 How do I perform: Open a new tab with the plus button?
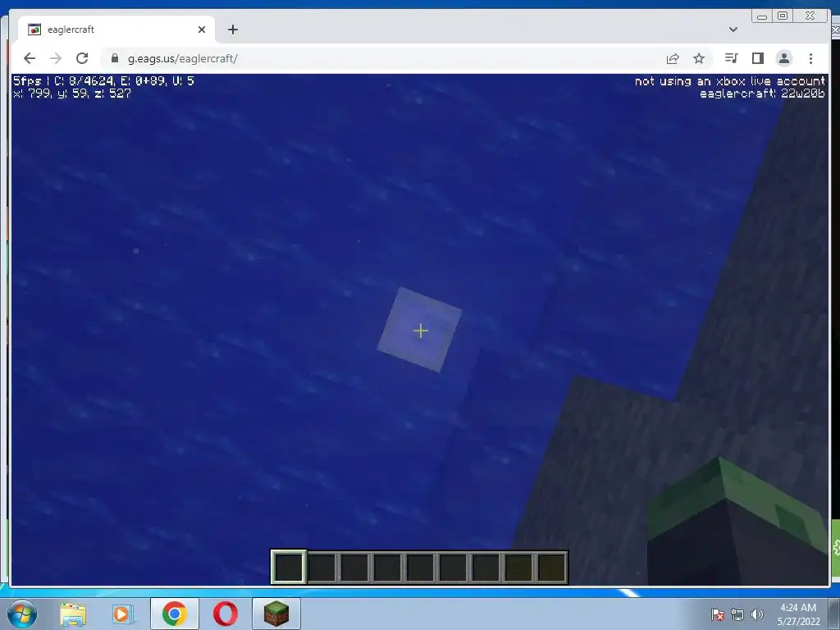(x=232, y=30)
